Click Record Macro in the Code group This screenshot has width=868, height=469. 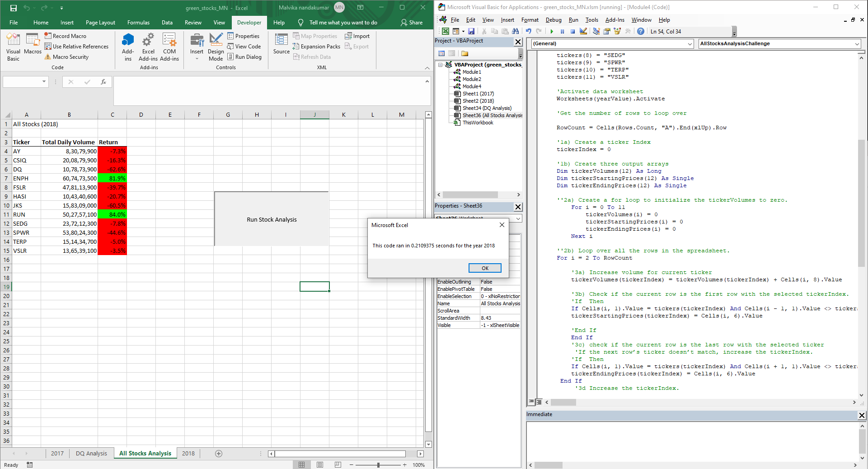[x=65, y=36]
